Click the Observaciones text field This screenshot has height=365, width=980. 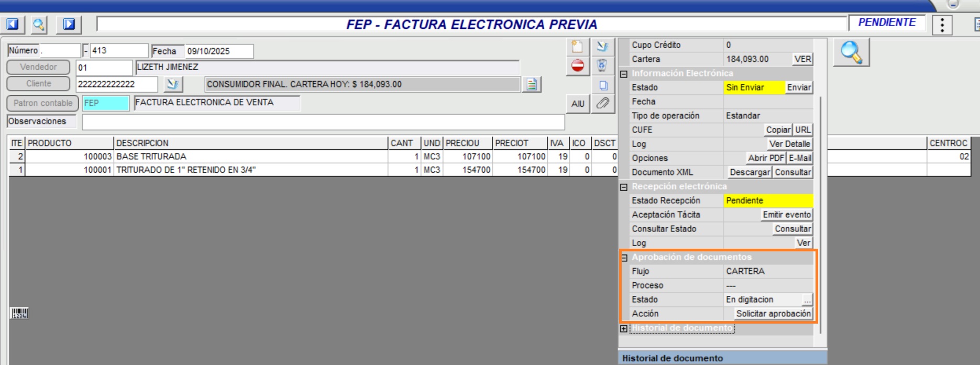point(323,122)
